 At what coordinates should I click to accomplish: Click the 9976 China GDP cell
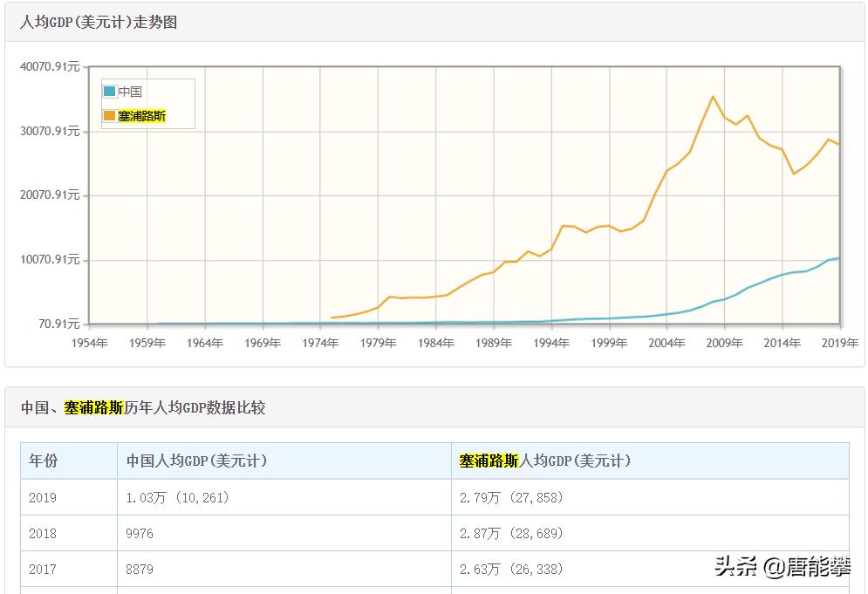pos(140,533)
